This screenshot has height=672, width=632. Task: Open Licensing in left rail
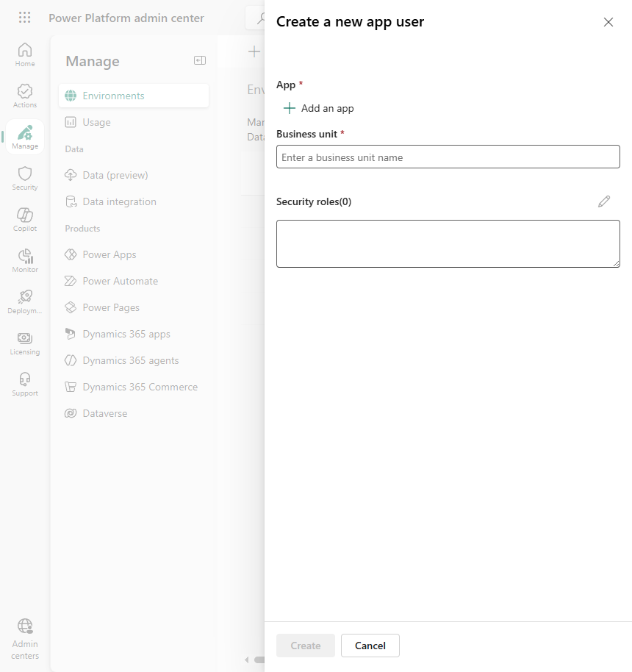tap(25, 343)
